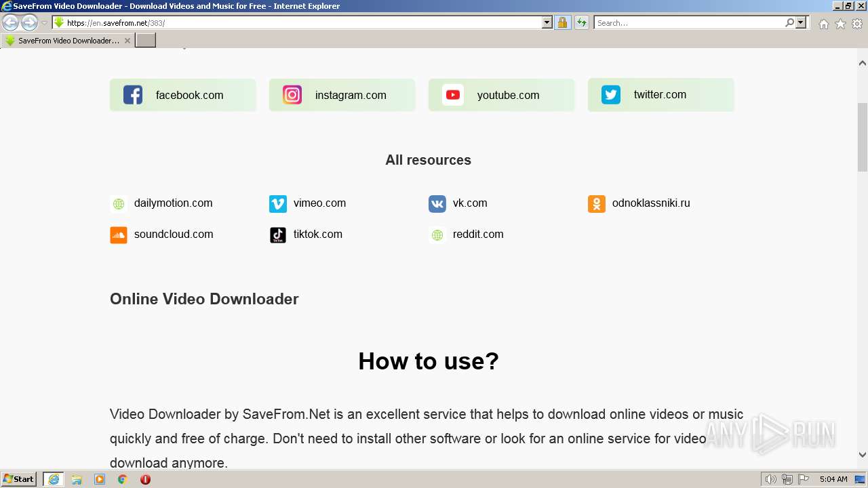
Task: Expand the address bar history dropdown
Action: 547,22
